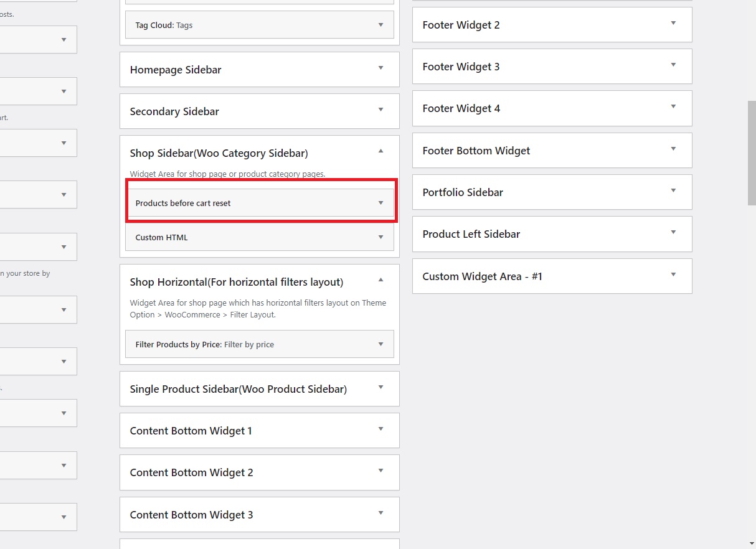The image size is (756, 549).
Task: Open the Content Bottom Widget 3 area
Action: point(259,515)
